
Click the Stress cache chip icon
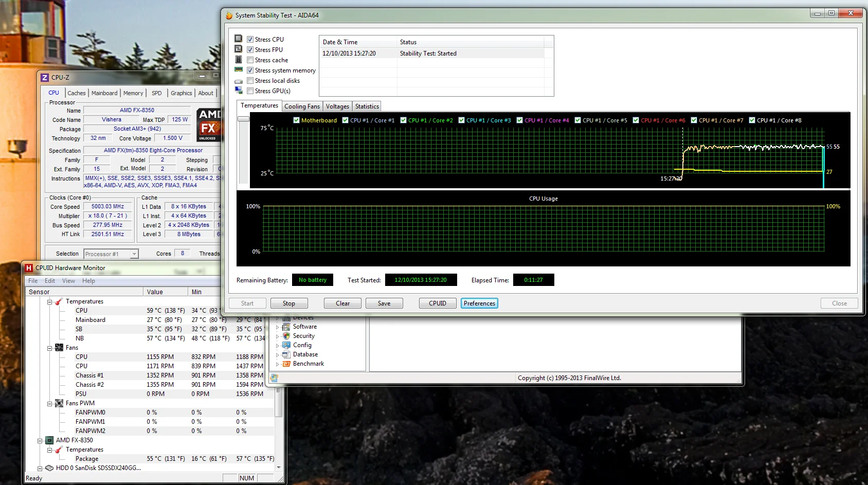point(238,60)
